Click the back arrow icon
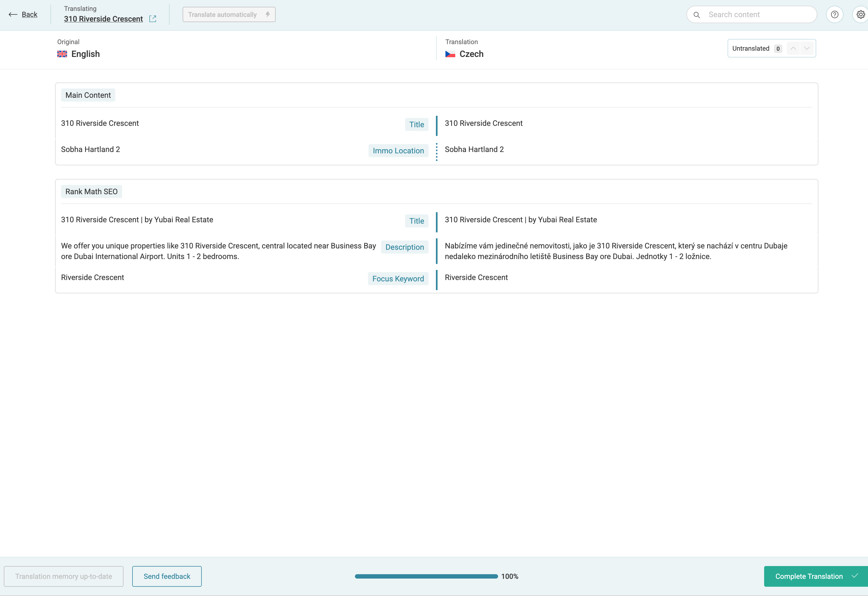The height and width of the screenshot is (596, 868). (x=13, y=14)
